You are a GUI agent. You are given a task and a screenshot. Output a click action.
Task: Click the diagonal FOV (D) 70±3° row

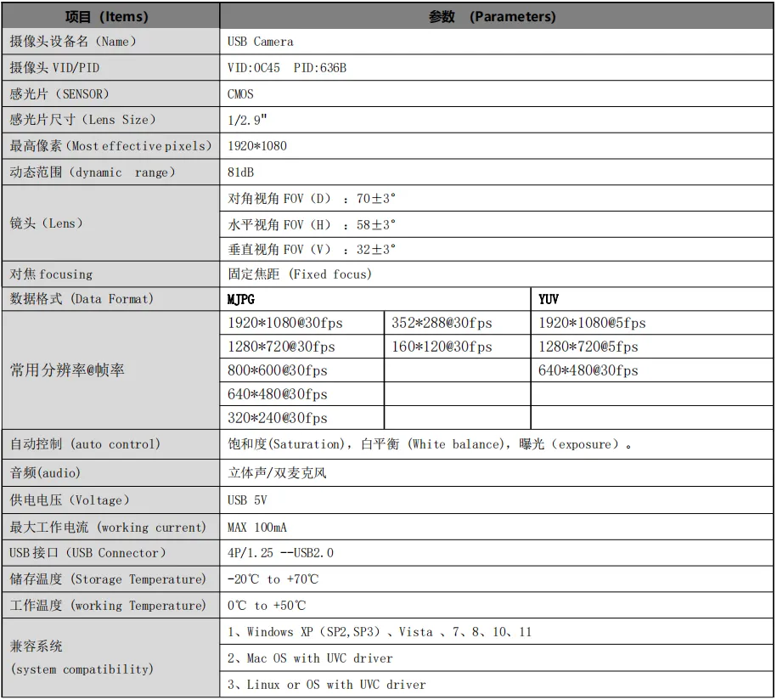click(312, 199)
